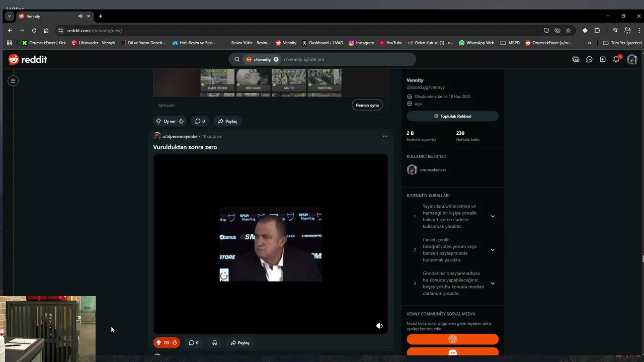The image size is (644, 362).
Task: Click the discord.gg/vennyv text
Action: tap(426, 87)
